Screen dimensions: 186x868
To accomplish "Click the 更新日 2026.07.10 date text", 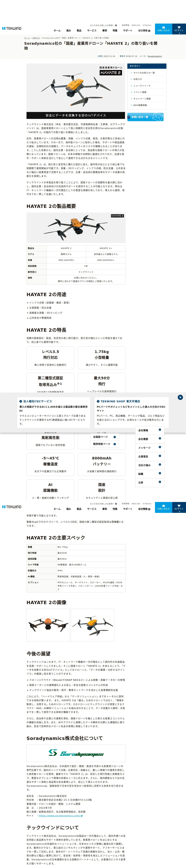I will (x=128, y=56).
